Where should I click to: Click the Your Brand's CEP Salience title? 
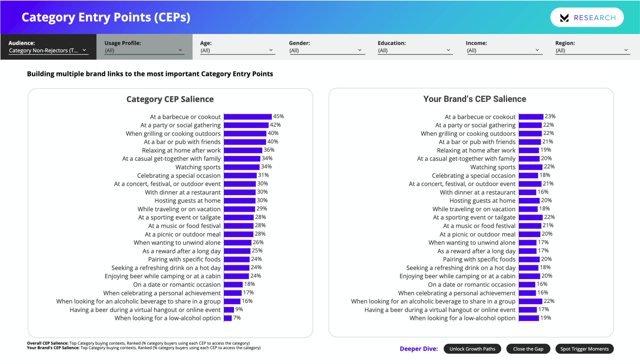pyautogui.click(x=475, y=99)
